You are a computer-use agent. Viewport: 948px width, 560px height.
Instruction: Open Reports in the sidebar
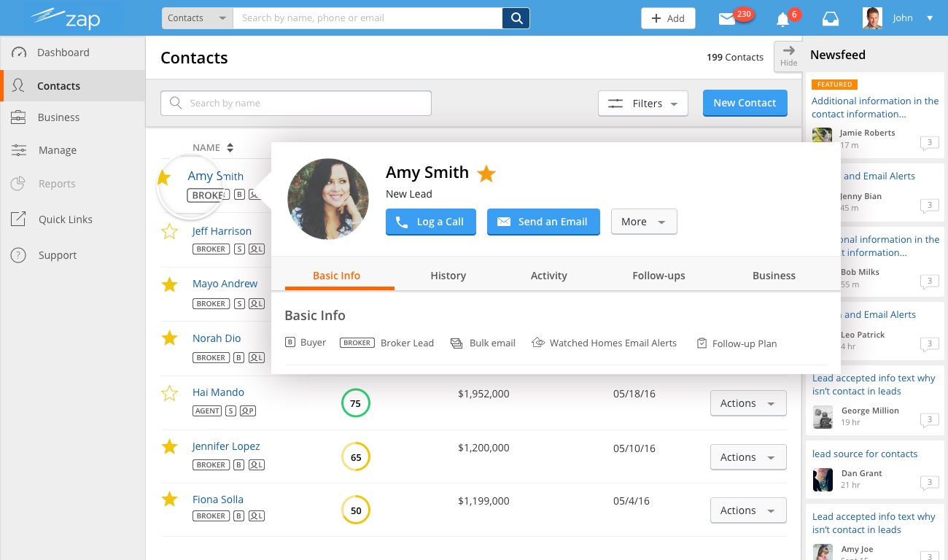[x=73, y=184]
